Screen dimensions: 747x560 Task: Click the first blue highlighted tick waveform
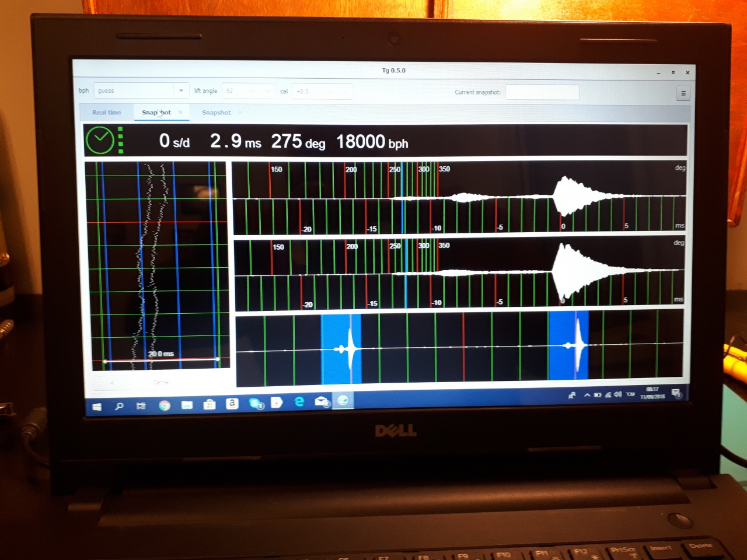(341, 349)
